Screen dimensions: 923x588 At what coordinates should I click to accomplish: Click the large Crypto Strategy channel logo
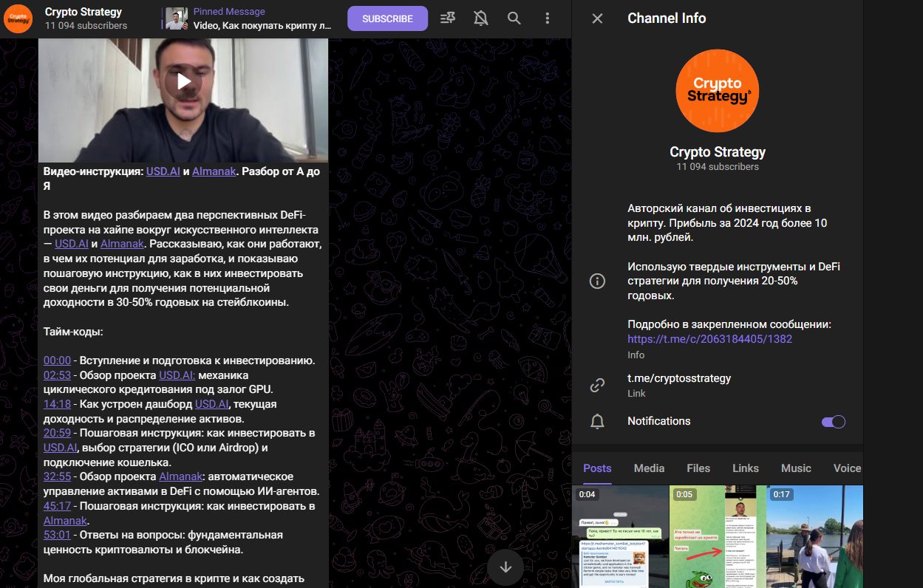tap(717, 91)
